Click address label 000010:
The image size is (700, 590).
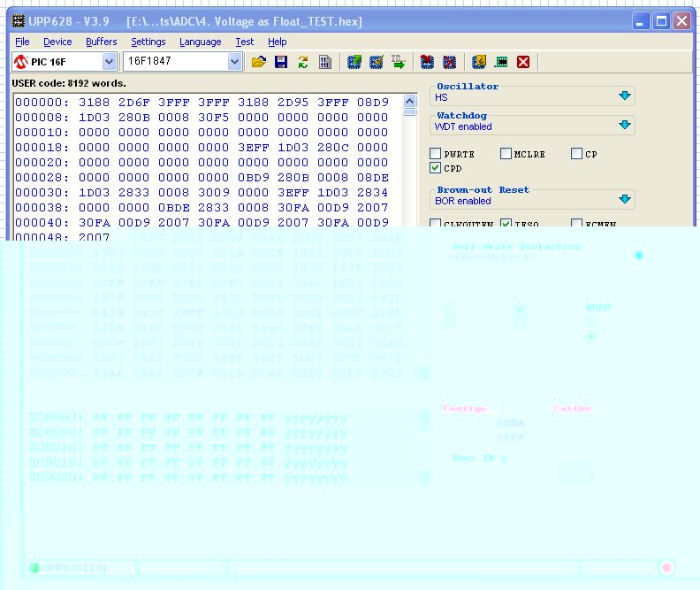tap(42, 132)
